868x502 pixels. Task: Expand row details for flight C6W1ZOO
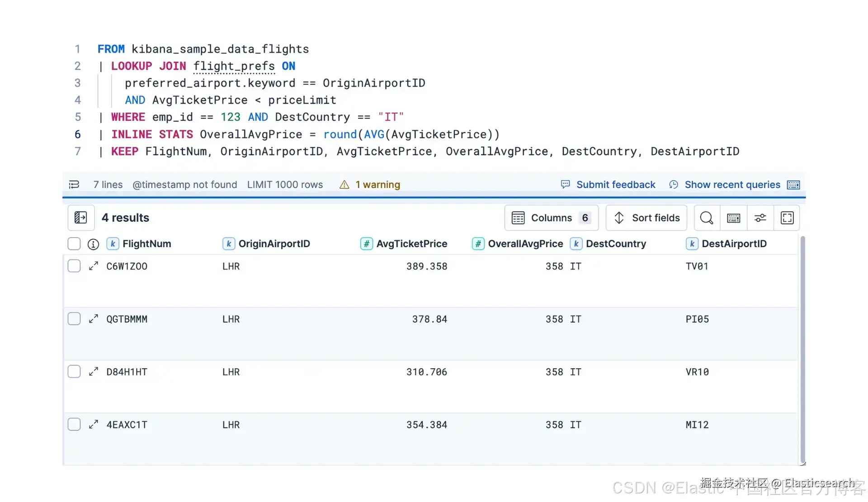coord(94,266)
